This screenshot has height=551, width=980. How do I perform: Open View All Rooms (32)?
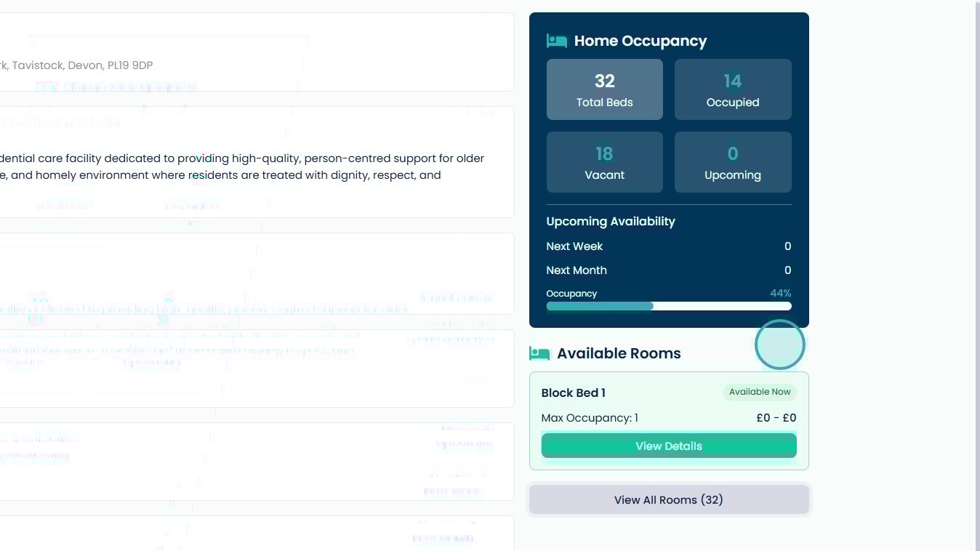coord(668,500)
